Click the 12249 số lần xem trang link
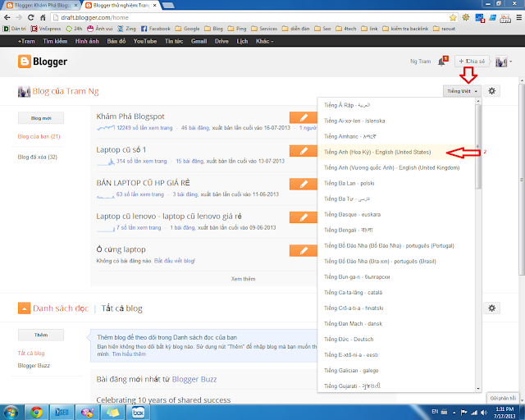Viewport: 525px width, 420px height. [x=144, y=128]
